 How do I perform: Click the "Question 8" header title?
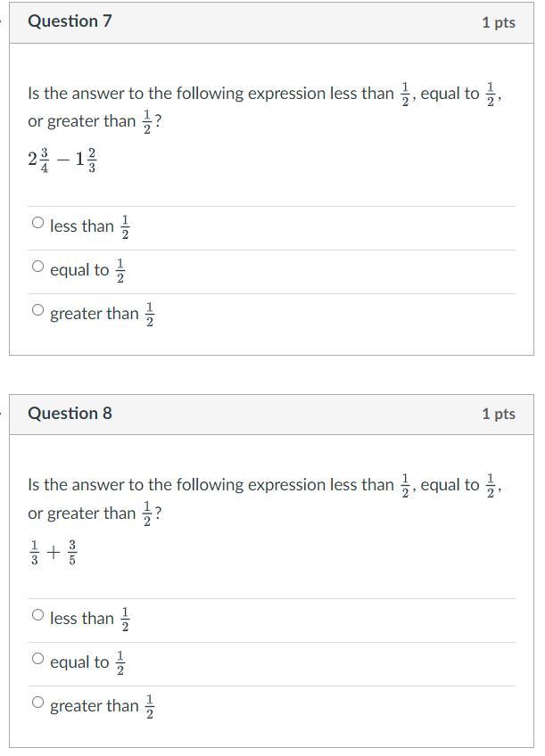(x=70, y=413)
